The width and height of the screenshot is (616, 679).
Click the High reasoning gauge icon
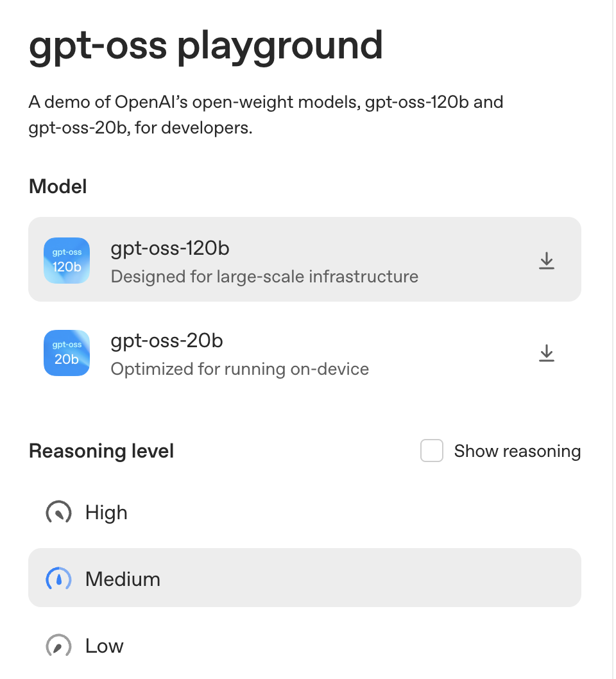(58, 513)
